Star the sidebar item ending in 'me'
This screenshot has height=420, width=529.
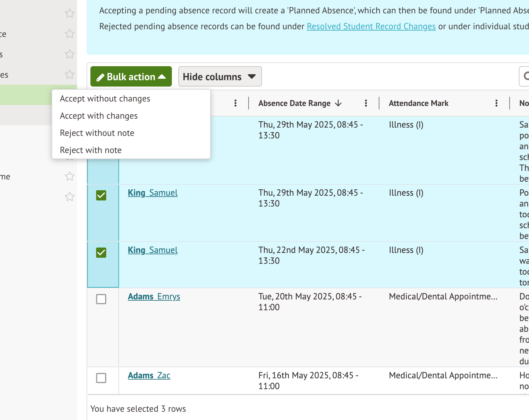[x=69, y=176]
